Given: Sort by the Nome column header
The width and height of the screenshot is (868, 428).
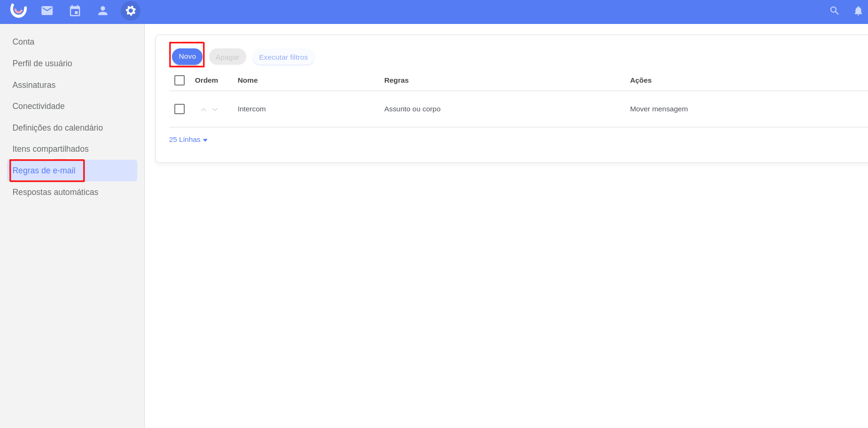Looking at the screenshot, I should point(248,80).
